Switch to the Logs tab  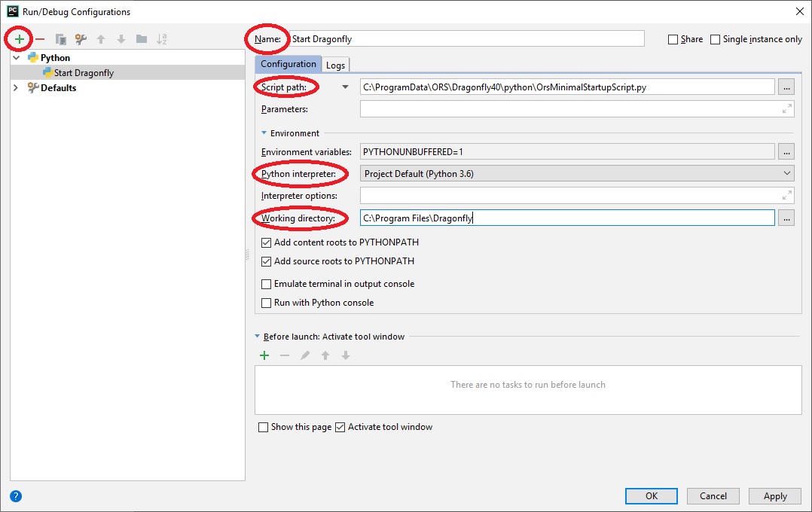coord(336,65)
